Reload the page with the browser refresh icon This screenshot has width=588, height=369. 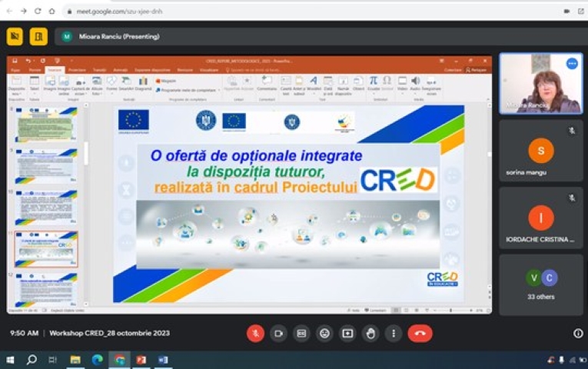(x=38, y=12)
